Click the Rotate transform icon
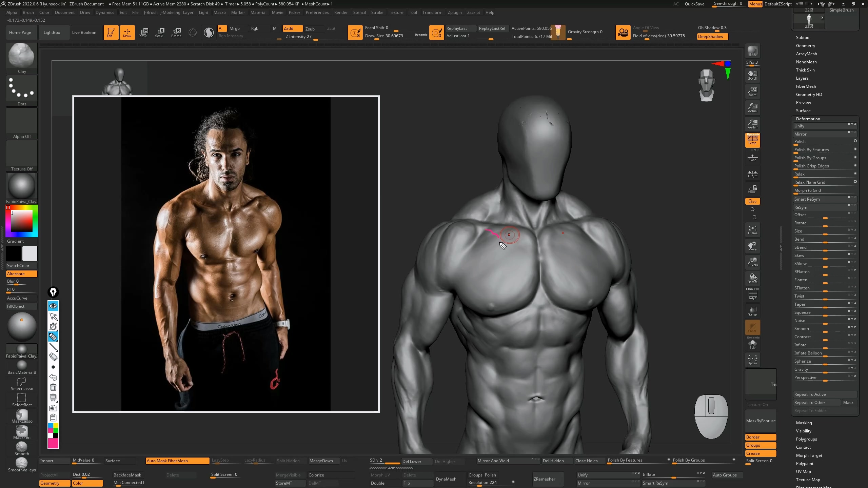 click(176, 32)
